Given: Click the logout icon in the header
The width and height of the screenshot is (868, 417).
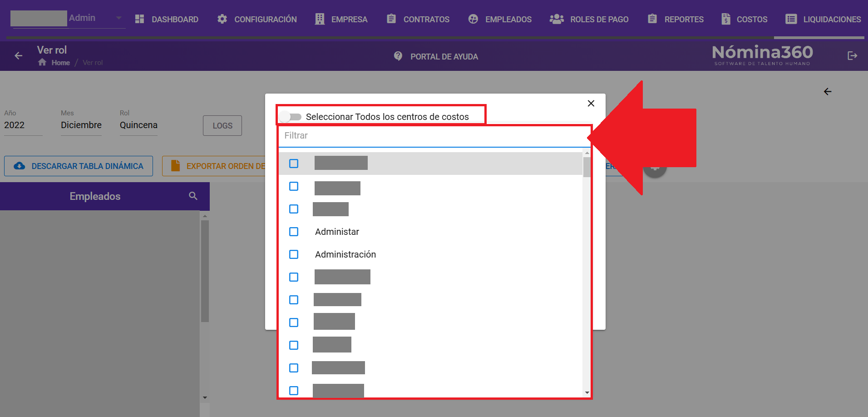Looking at the screenshot, I should [x=852, y=56].
